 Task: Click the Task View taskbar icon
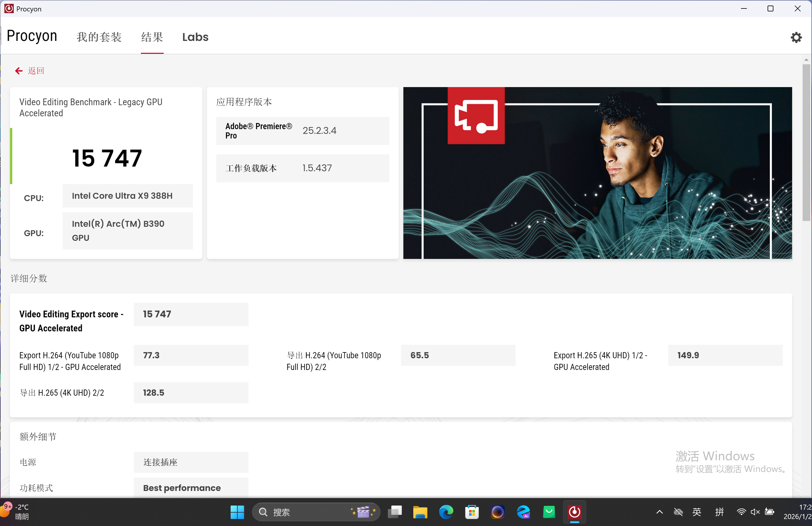395,512
